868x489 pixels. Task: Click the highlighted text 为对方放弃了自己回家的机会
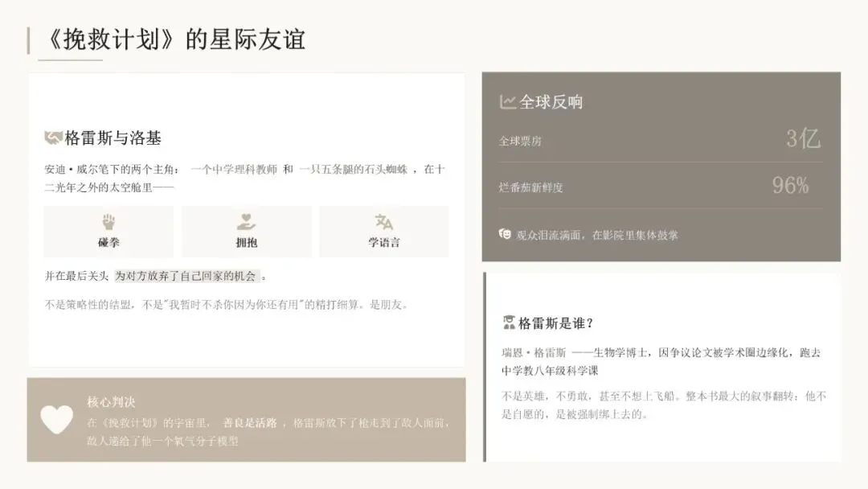pyautogui.click(x=186, y=276)
